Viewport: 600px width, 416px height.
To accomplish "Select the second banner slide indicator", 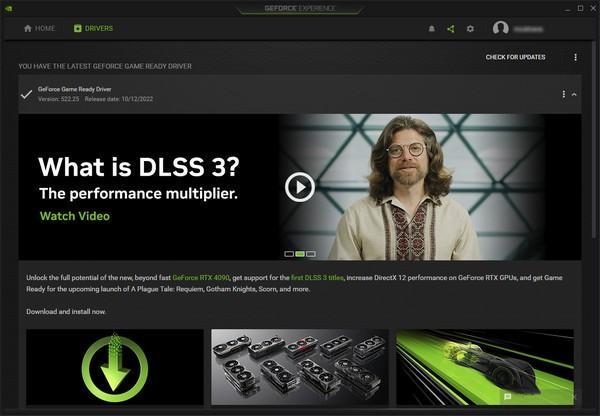I will click(300, 254).
